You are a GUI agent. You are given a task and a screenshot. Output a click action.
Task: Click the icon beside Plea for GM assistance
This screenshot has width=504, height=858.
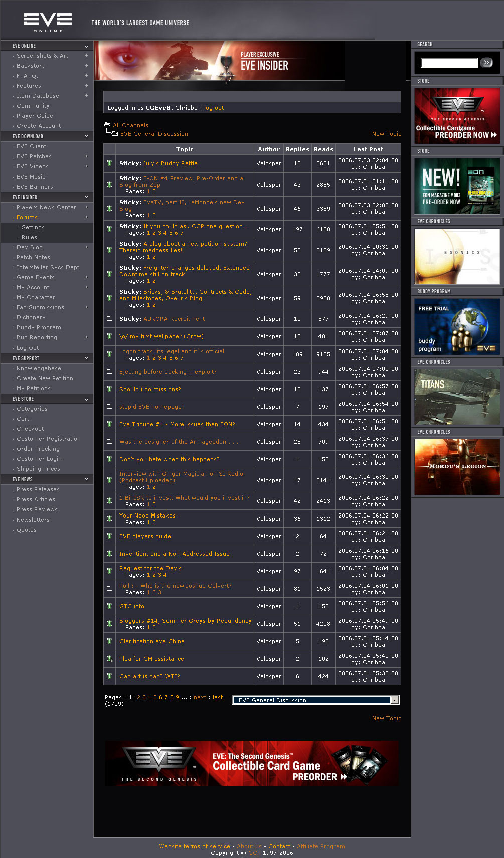[109, 659]
